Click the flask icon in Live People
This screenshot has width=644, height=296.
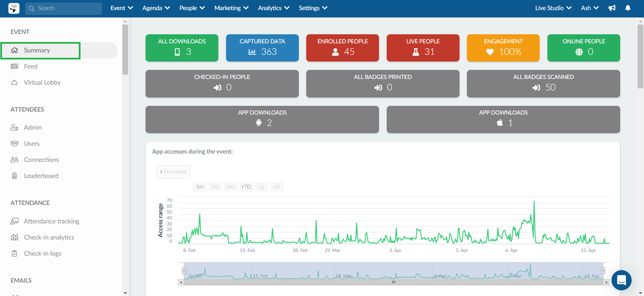coord(416,52)
